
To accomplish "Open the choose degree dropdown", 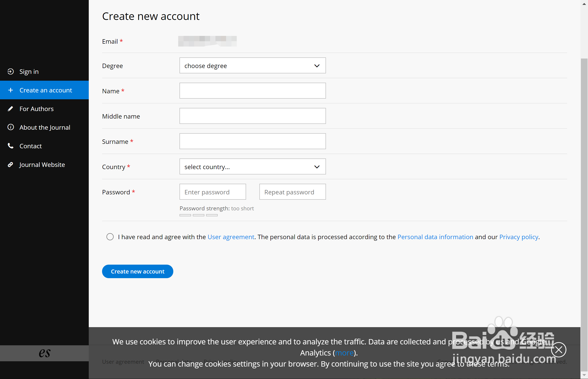I will coord(252,65).
